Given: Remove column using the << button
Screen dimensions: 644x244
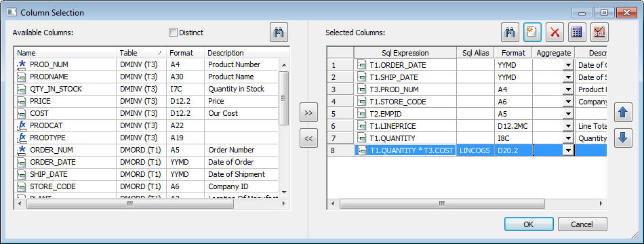Looking at the screenshot, I should pyautogui.click(x=309, y=138).
